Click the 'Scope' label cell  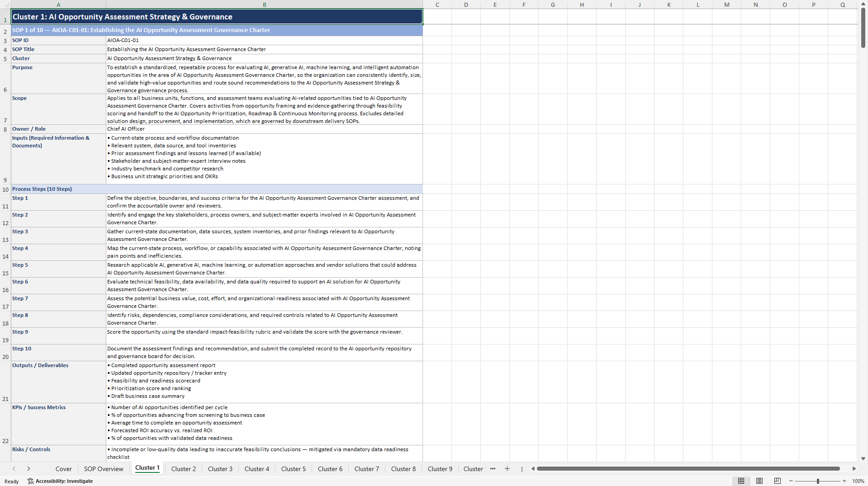pyautogui.click(x=58, y=109)
